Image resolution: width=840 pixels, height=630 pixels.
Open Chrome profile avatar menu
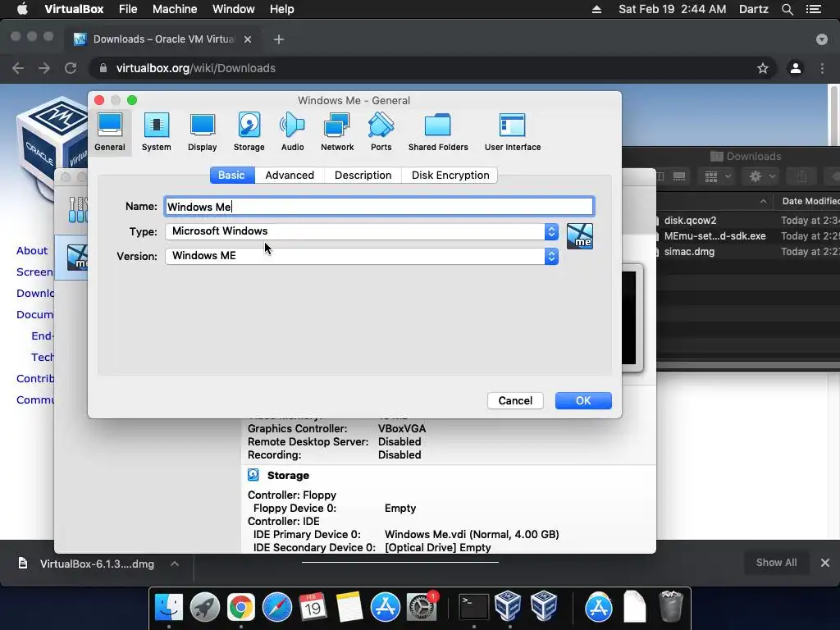click(x=796, y=68)
